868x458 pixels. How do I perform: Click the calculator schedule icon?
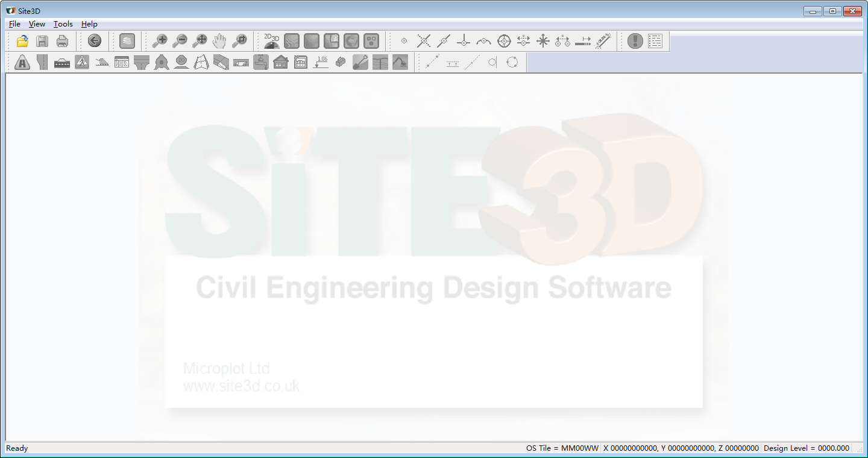[x=301, y=62]
